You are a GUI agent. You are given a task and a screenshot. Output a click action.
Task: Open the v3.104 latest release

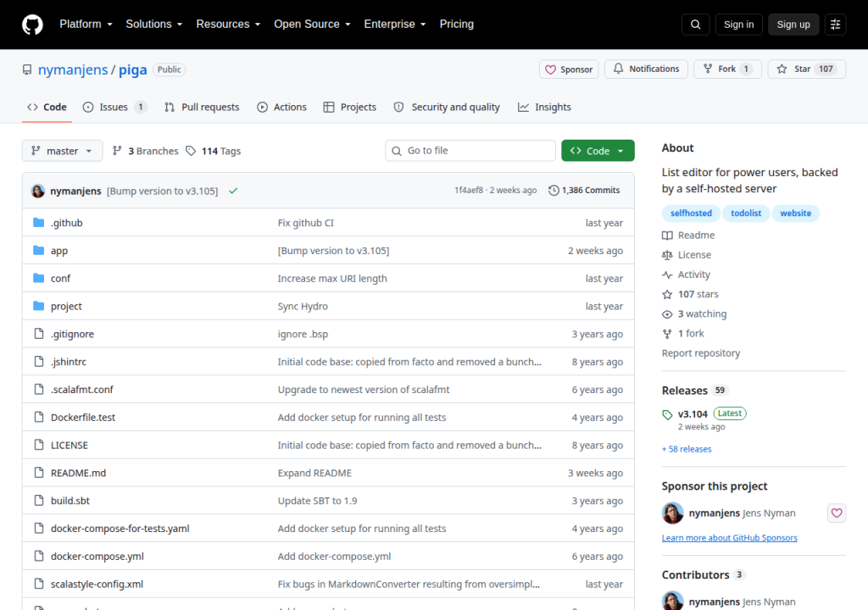tap(693, 414)
